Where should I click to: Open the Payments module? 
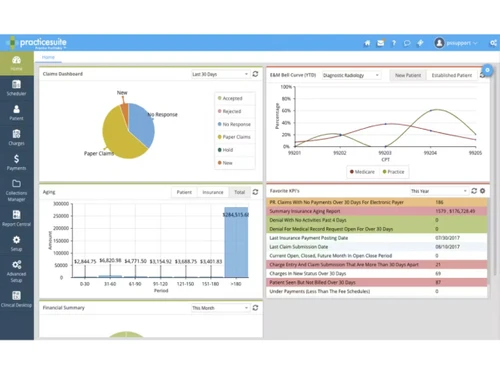pos(17,163)
